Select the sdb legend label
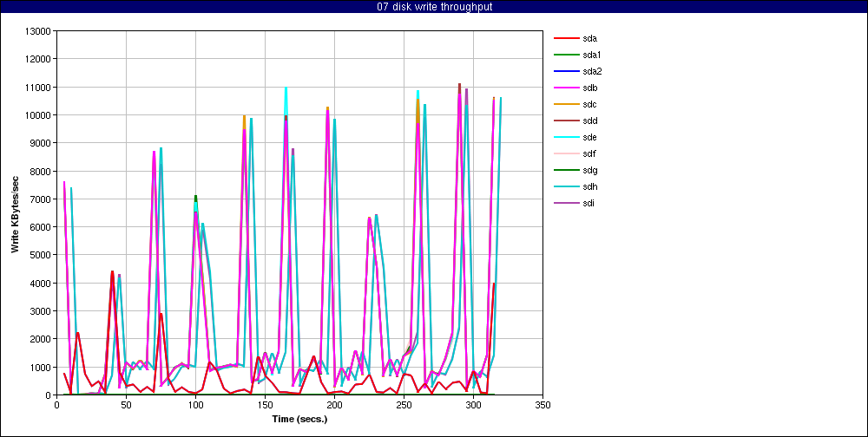868x437 pixels. tap(589, 88)
